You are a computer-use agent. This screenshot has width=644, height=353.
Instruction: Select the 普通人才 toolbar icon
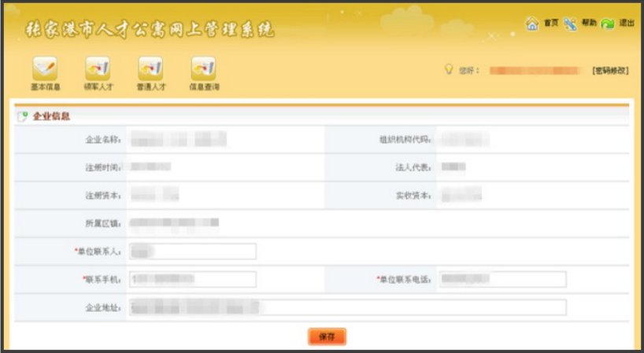click(x=150, y=68)
